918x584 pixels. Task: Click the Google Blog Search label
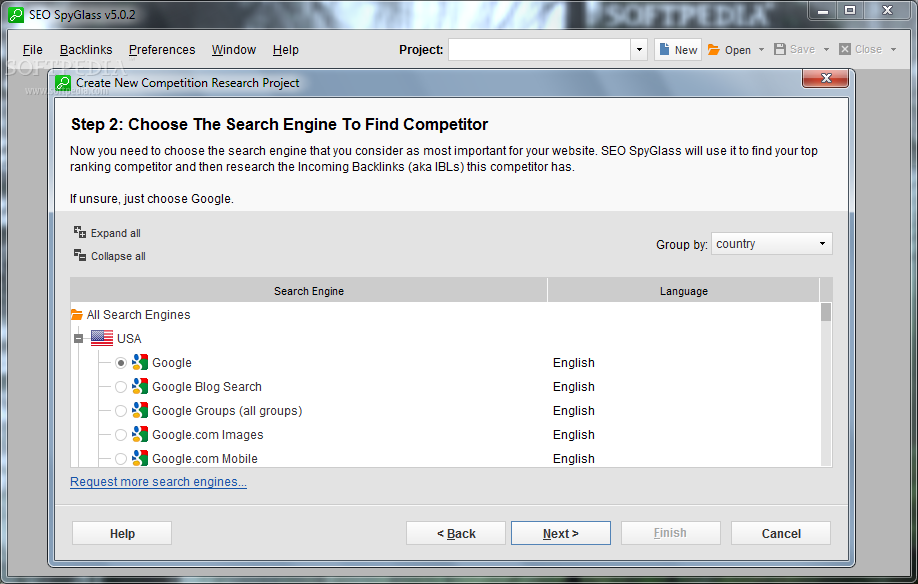[x=207, y=387]
